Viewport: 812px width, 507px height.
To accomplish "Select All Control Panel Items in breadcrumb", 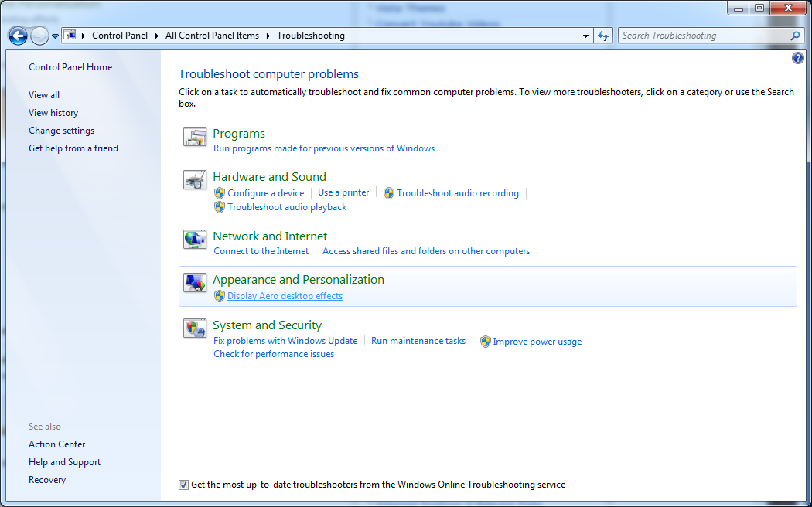I will click(212, 36).
